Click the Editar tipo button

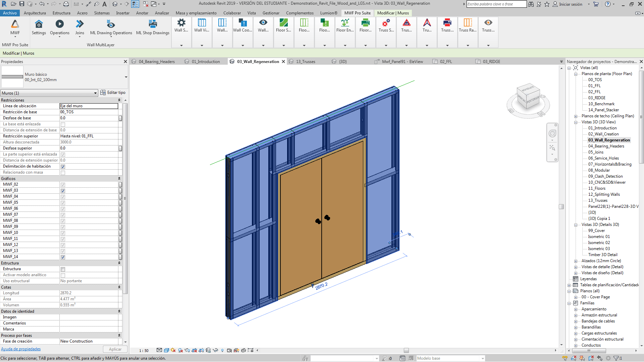(113, 93)
